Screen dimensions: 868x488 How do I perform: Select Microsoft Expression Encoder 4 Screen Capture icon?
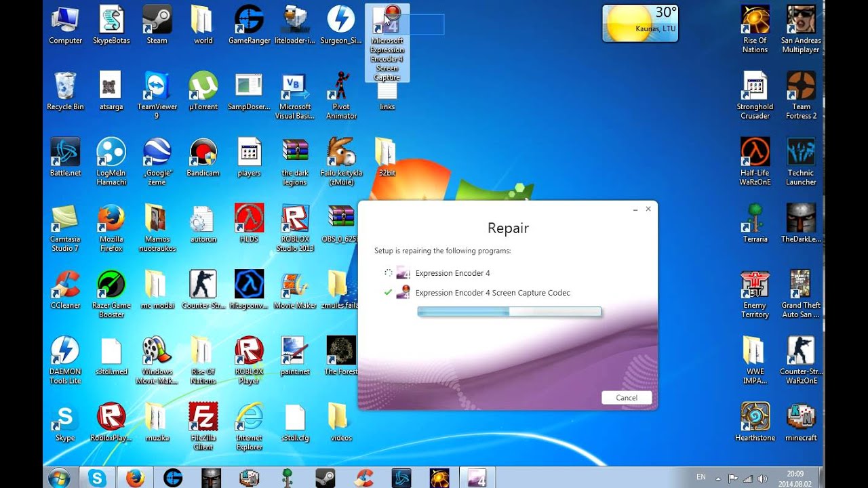click(387, 43)
